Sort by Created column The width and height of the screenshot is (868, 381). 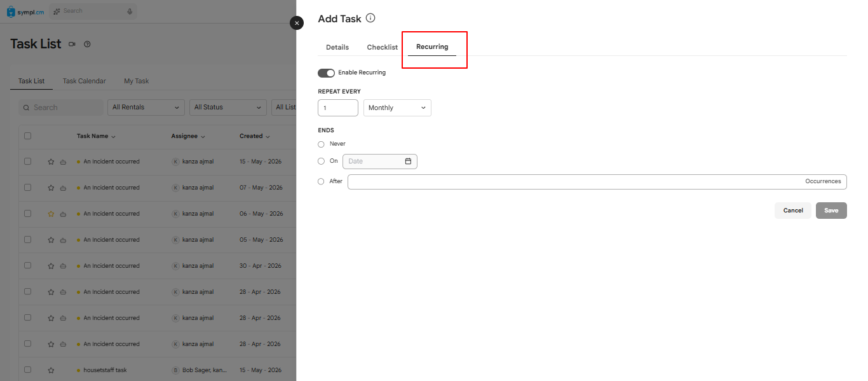(255, 136)
